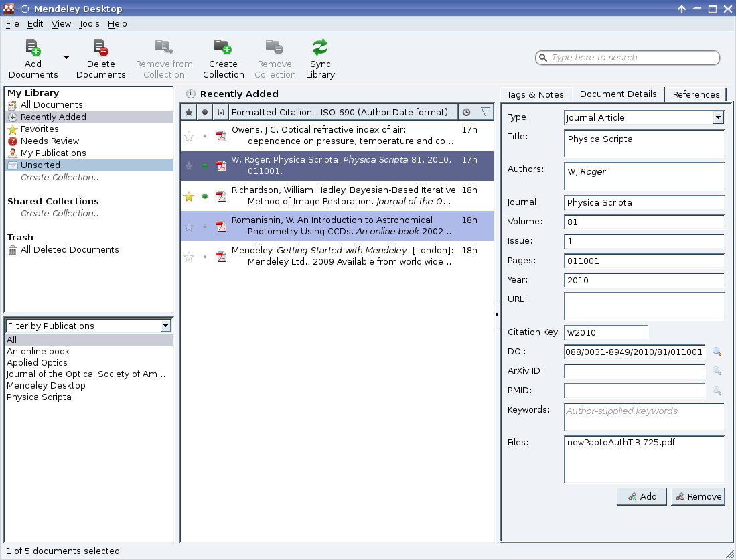
Task: Filter by 'Mendeley Desktop' publication
Action: 89,385
